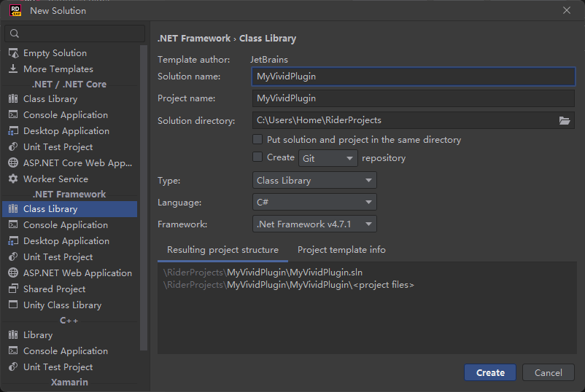Click the Project name input field
585x392 pixels.
click(x=414, y=98)
